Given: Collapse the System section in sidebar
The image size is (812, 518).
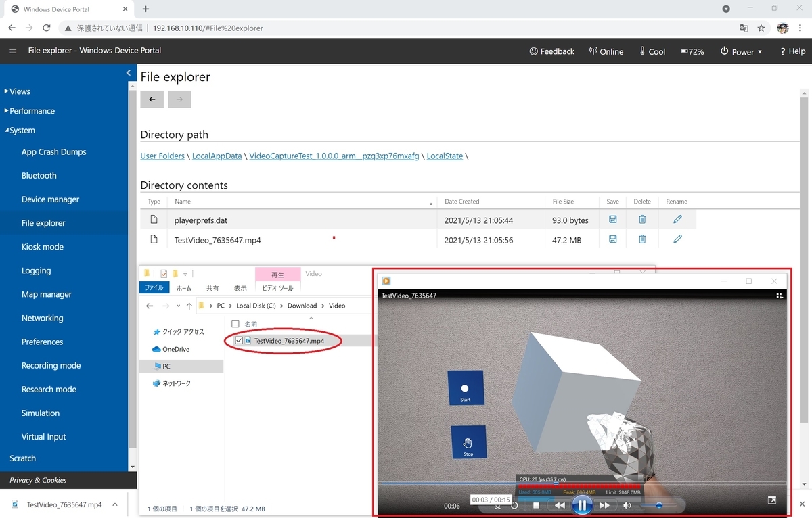Looking at the screenshot, I should click(20, 131).
